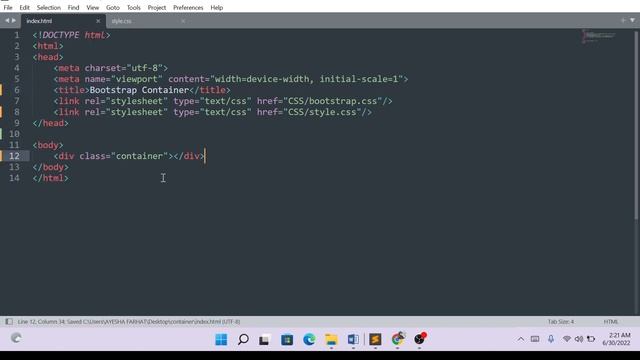Open the Find menu

click(x=73, y=7)
